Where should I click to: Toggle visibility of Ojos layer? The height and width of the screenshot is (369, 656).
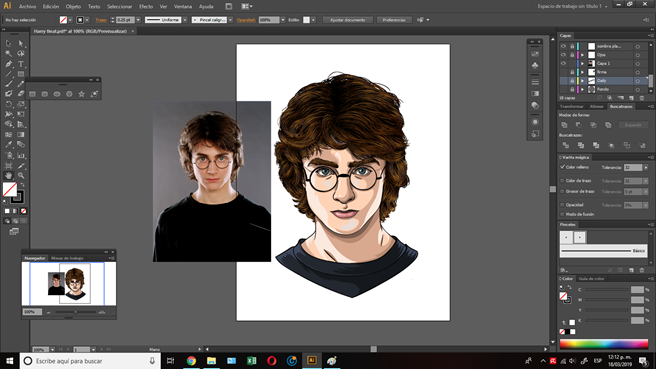click(x=563, y=55)
